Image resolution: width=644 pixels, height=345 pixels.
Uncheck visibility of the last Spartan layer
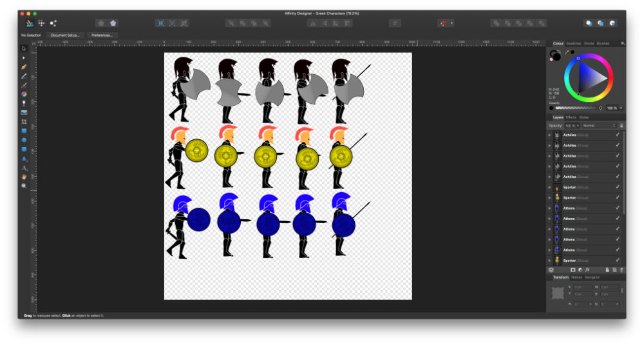[617, 260]
